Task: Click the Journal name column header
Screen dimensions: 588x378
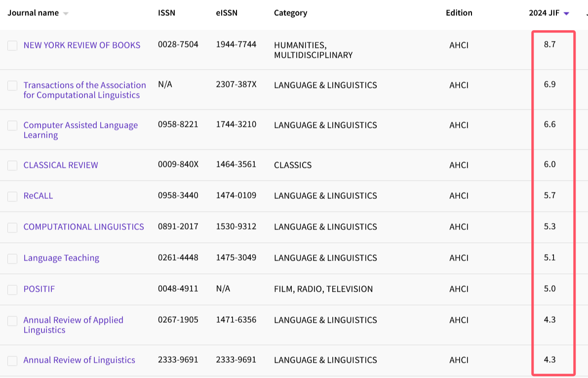Action: [x=33, y=13]
